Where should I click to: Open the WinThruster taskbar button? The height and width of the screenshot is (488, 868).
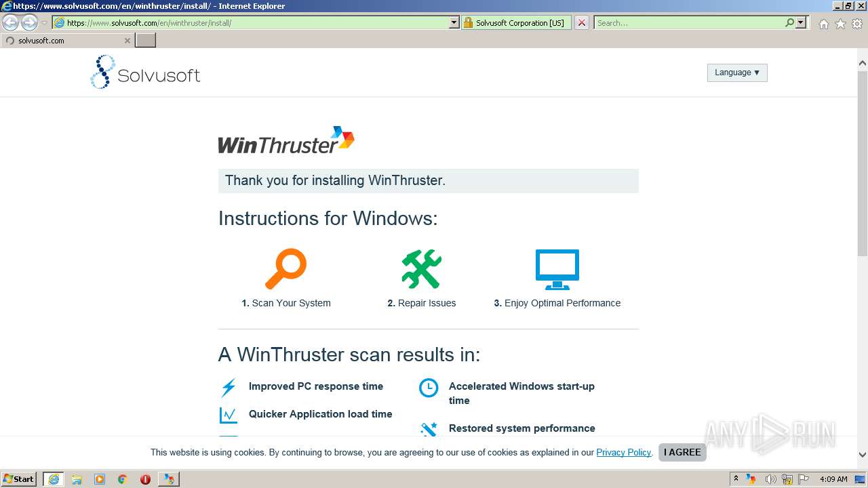click(x=168, y=479)
